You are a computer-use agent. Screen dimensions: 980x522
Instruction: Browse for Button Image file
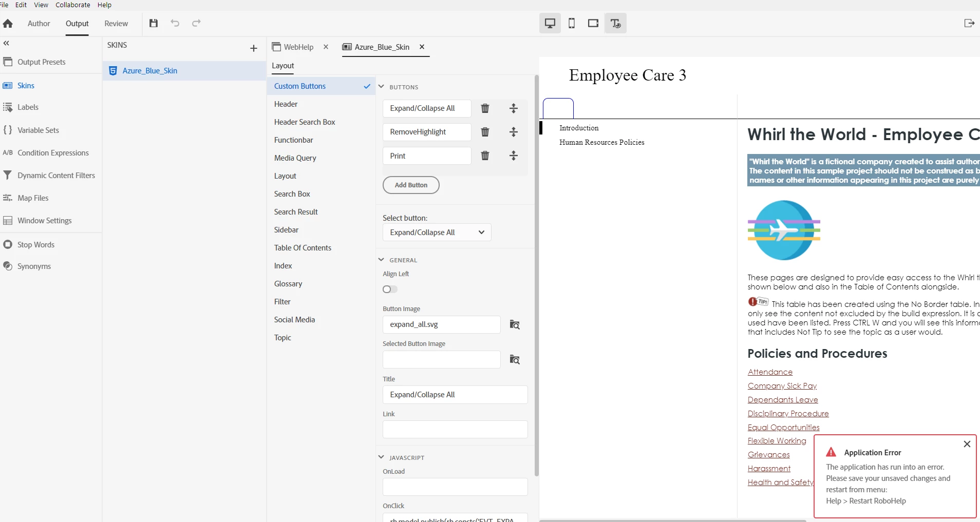pyautogui.click(x=515, y=324)
